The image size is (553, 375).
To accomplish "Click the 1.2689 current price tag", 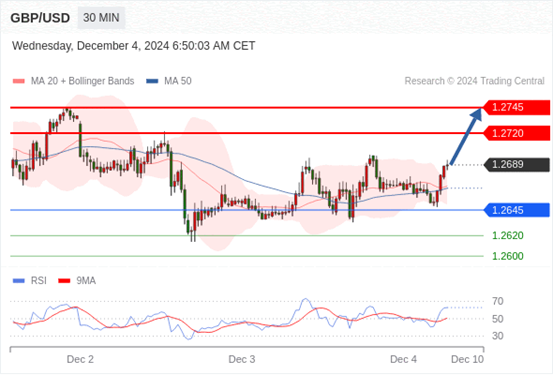I will click(x=516, y=164).
